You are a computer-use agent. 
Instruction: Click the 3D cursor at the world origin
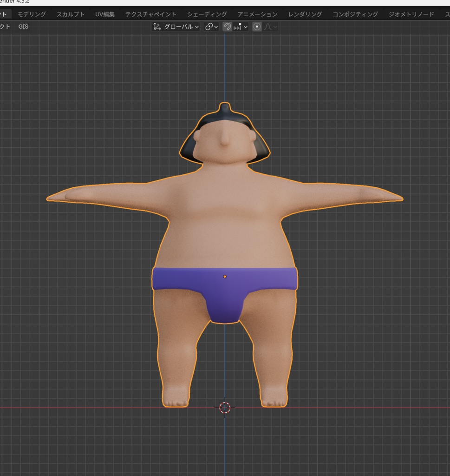click(x=225, y=407)
